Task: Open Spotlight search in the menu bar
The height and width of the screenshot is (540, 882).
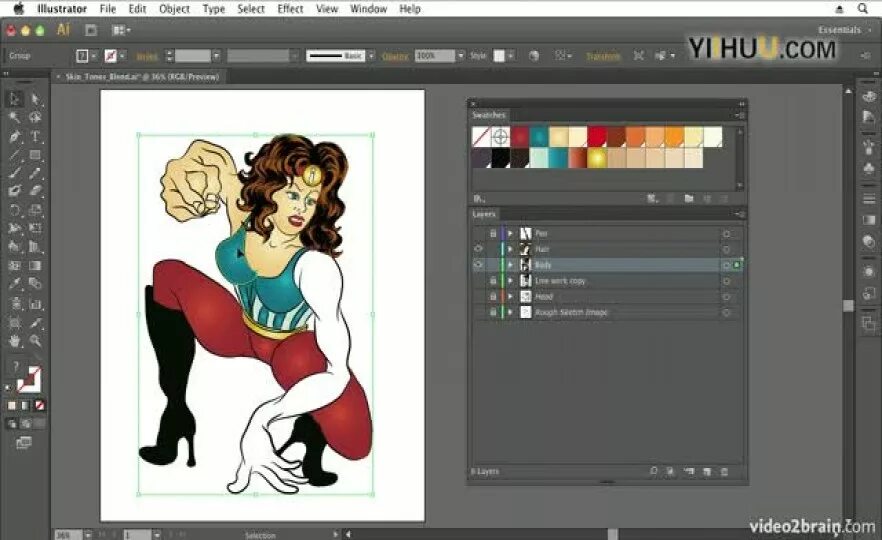Action: [862, 8]
